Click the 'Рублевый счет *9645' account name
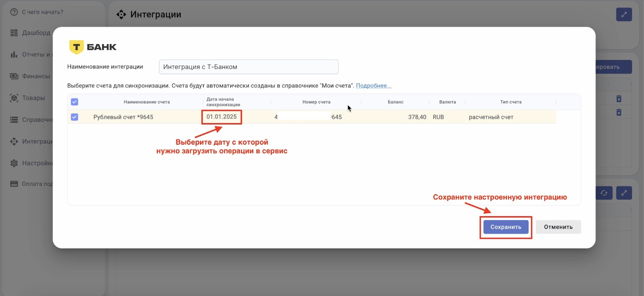The height and width of the screenshot is (296, 644). pos(123,117)
